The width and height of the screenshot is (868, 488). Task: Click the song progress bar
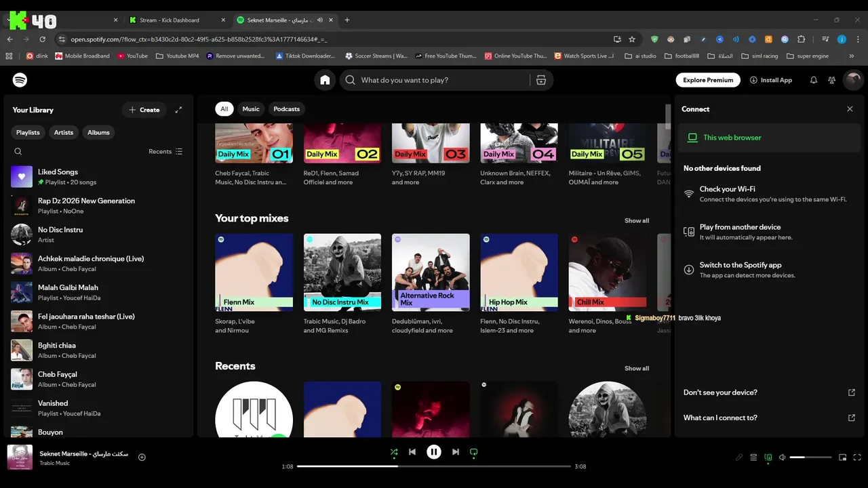coord(434,466)
